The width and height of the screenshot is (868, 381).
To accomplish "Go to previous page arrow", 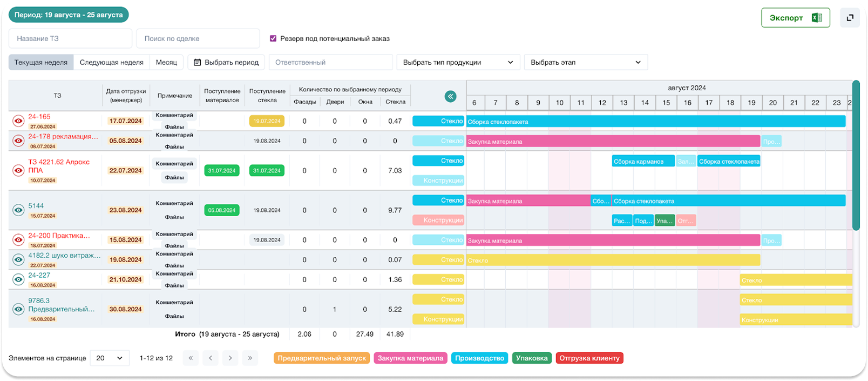I will [x=210, y=358].
